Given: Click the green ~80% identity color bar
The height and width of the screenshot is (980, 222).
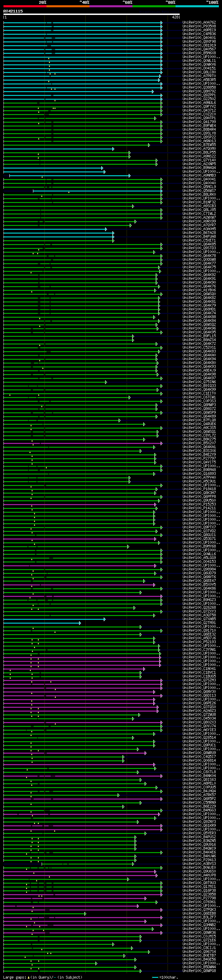Looking at the screenshot, I should [x=154, y=6].
